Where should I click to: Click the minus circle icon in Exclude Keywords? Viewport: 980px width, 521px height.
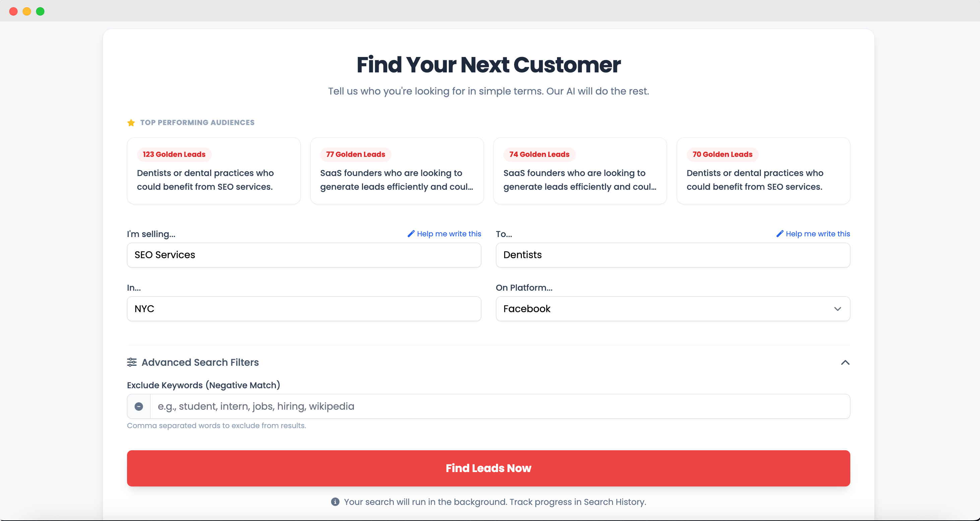pos(139,406)
